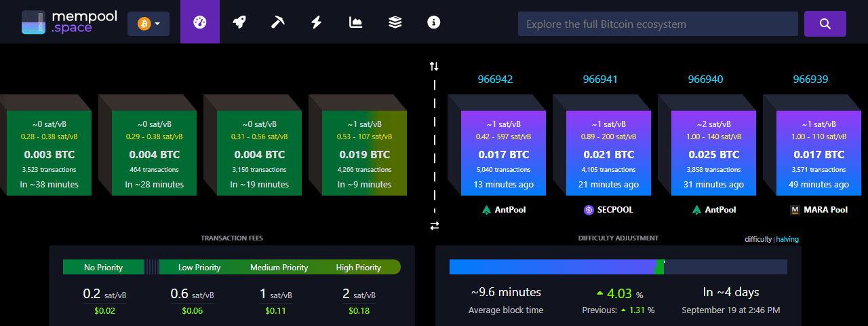Open the About info icon
This screenshot has width=868, height=326.
point(434,22)
